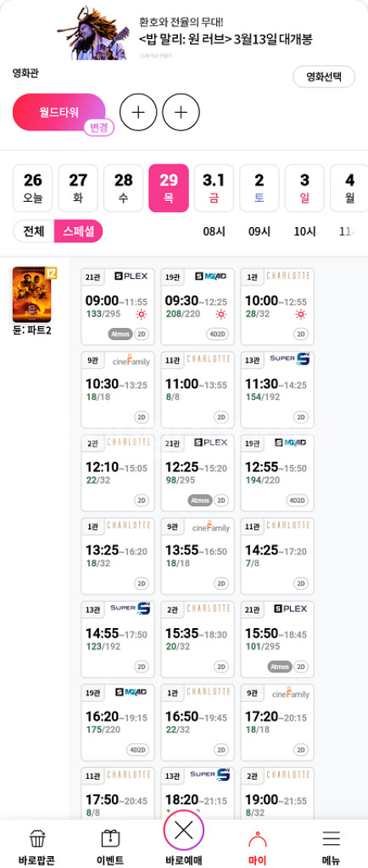The image size is (368, 868).
Task: Add a second theater with the first plus icon
Action: (138, 113)
